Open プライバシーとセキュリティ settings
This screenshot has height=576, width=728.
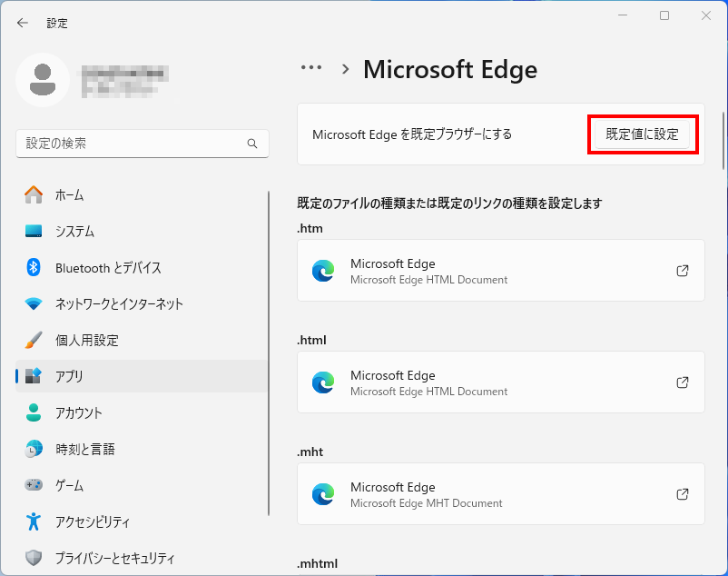pos(141,558)
